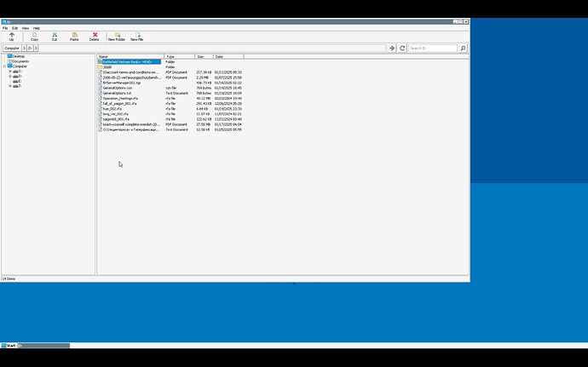This screenshot has width=588, height=367.
Task: Click the red Delete icon
Action: (x=95, y=36)
